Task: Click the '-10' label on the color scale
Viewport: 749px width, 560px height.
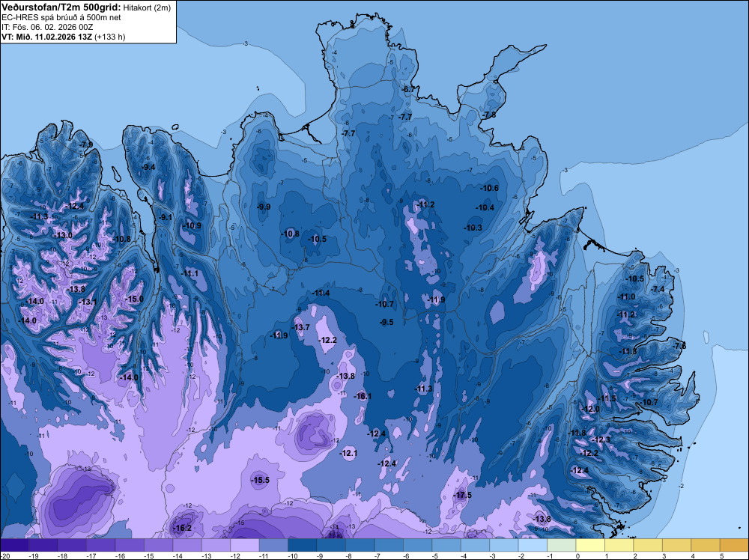Action: [292, 556]
